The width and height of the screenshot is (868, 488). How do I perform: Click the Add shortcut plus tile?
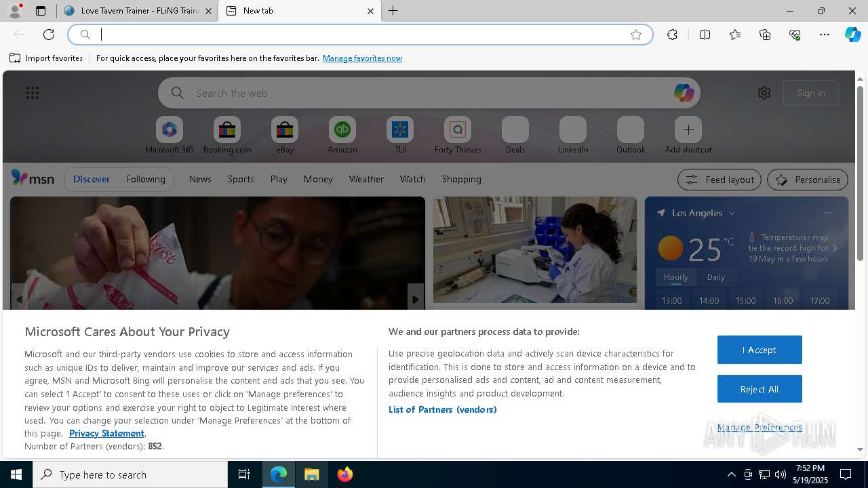[688, 135]
